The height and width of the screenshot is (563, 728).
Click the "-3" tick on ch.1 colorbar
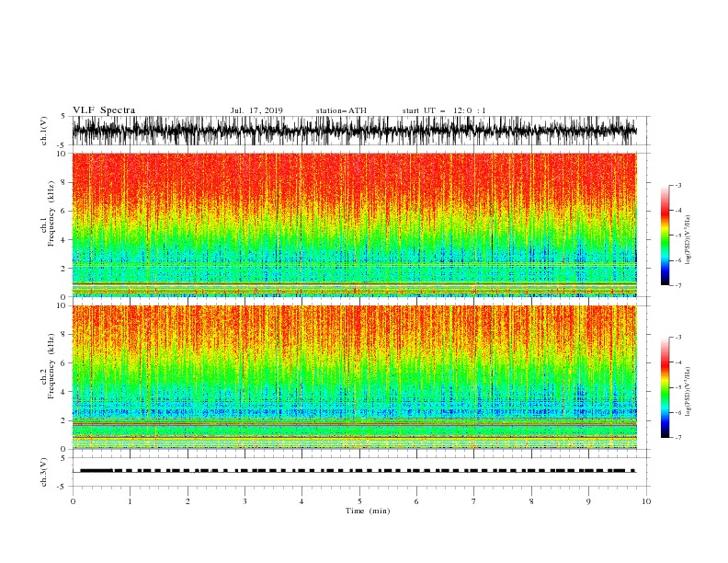pyautogui.click(x=678, y=185)
